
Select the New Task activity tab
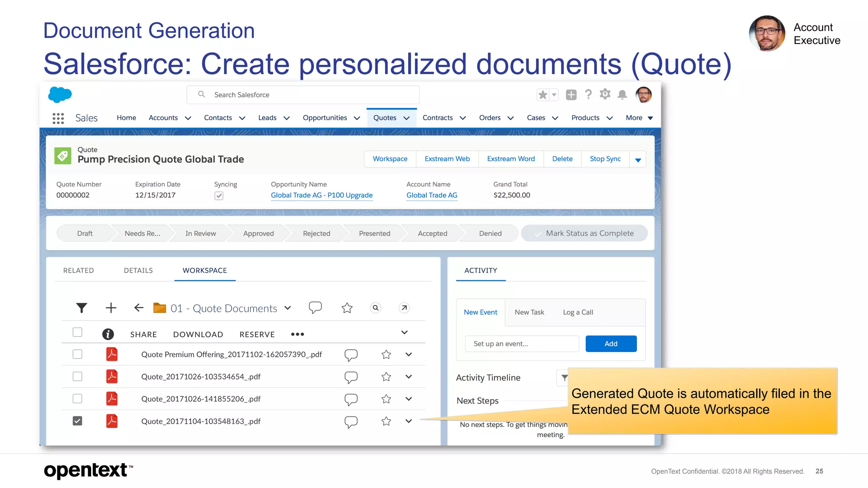coord(529,312)
